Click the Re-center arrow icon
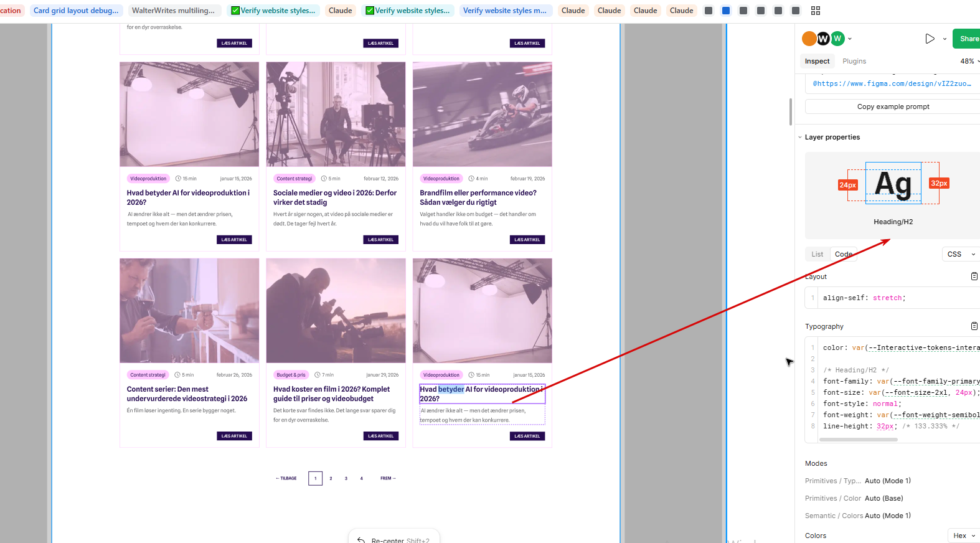Screen dimensions: 980x543 tap(361, 540)
